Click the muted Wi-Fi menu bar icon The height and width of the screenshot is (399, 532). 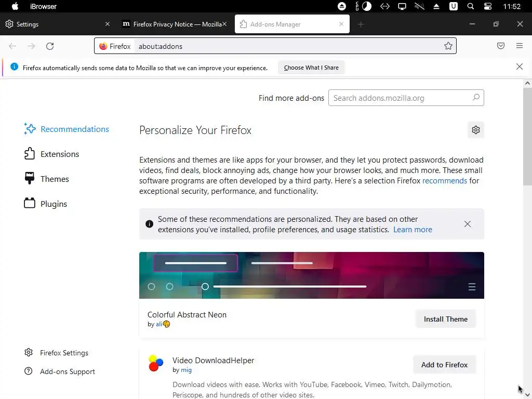[x=419, y=6]
